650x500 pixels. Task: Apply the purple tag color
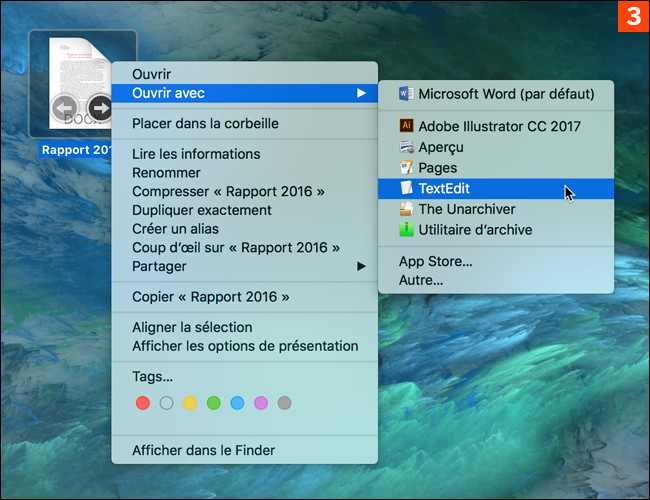click(261, 403)
